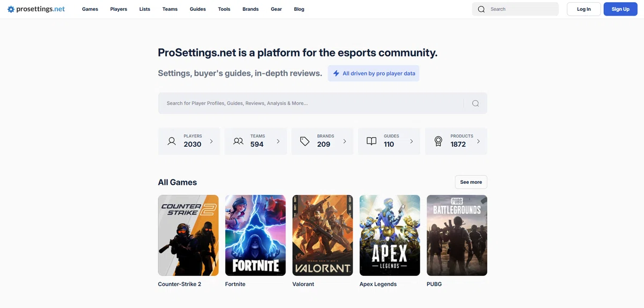Click the prosettings.net gear logo

(x=11, y=9)
